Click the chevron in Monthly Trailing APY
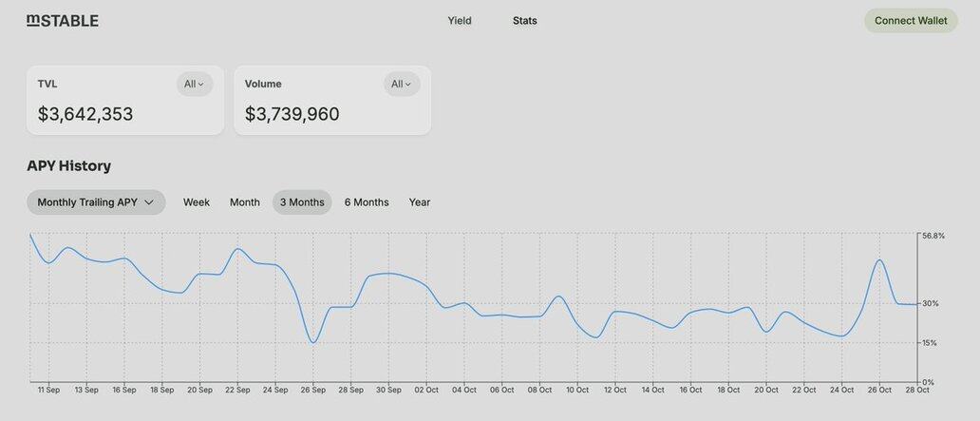The height and width of the screenshot is (421, 980). 149,202
